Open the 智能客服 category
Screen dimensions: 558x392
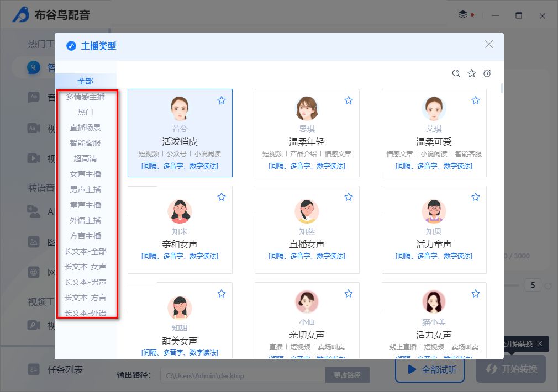86,143
